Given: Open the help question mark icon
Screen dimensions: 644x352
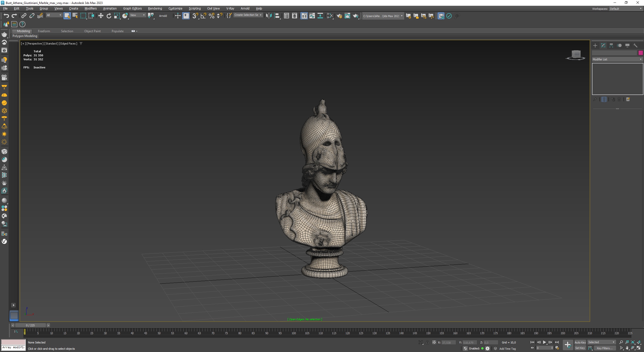Looking at the screenshot, I should [x=22, y=24].
